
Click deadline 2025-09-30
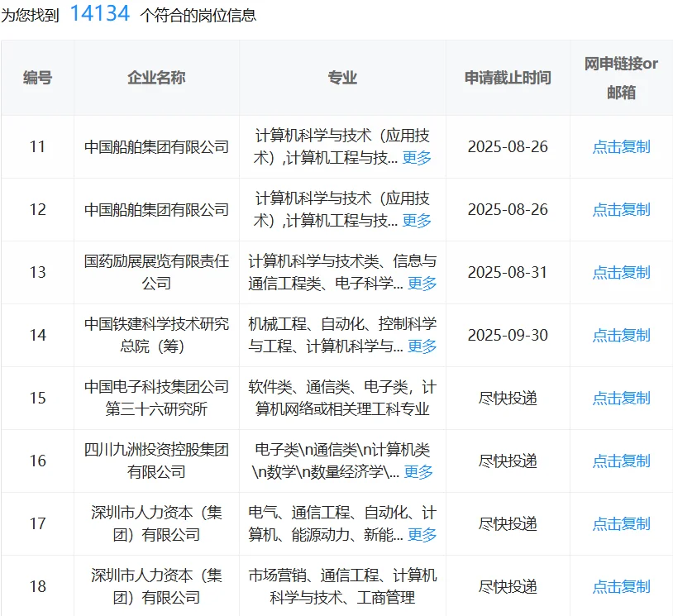coord(508,335)
